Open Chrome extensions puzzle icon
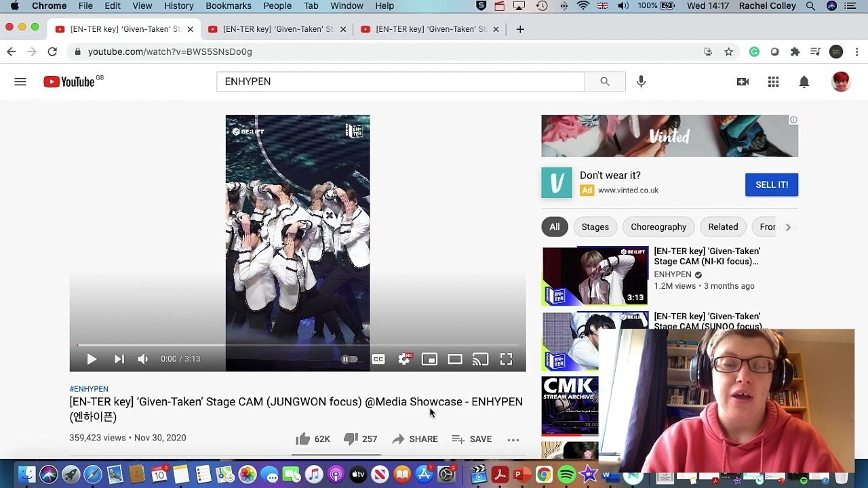868x488 pixels. point(795,52)
